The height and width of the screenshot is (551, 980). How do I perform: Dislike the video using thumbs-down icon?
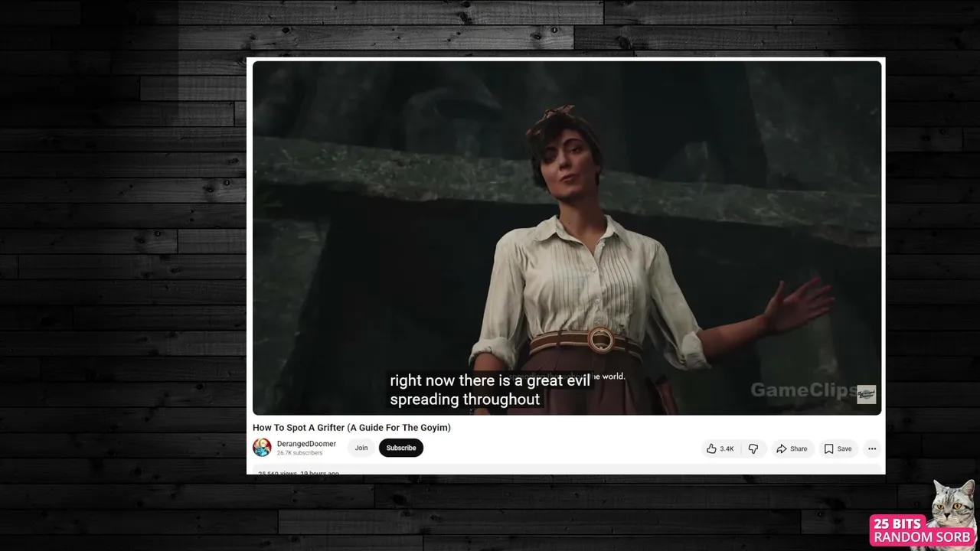click(753, 448)
